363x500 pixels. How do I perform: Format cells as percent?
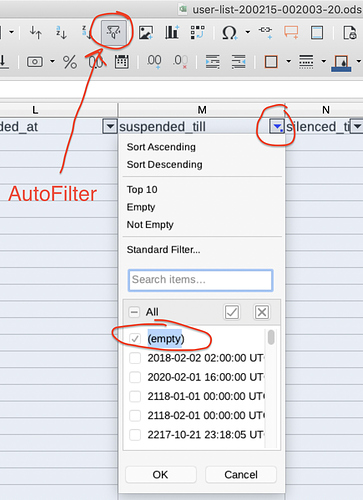(70, 62)
